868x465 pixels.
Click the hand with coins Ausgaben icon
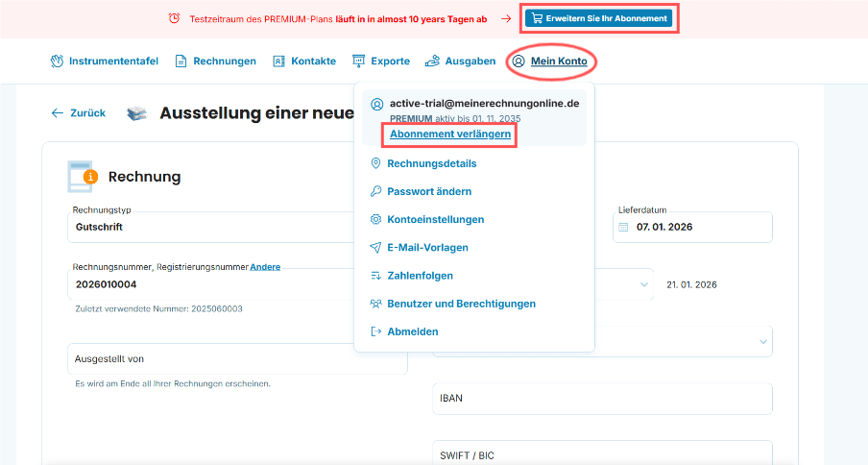pyautogui.click(x=432, y=61)
